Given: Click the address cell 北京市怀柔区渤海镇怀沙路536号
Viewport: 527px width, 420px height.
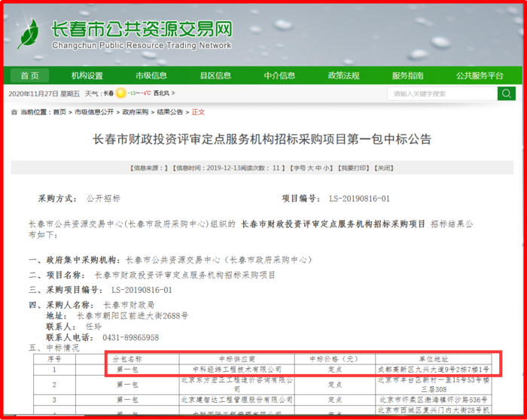Looking at the screenshot, I should [x=433, y=400].
